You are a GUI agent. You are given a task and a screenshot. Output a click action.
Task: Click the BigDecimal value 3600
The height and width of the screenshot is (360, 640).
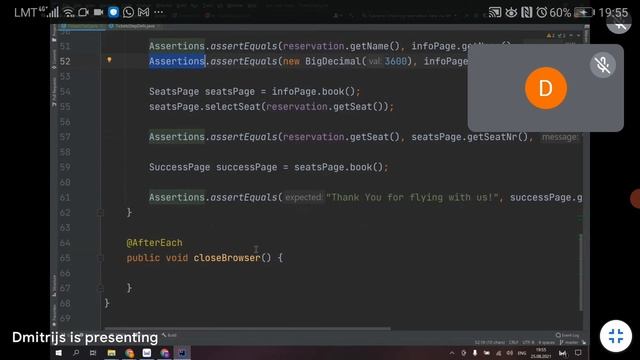tap(396, 61)
